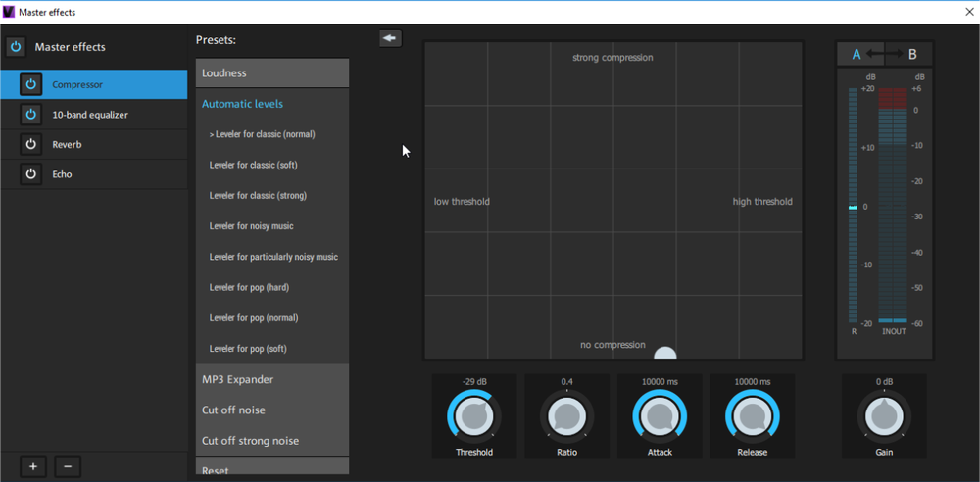Toggle the Master effects power button
This screenshot has height=482, width=980.
coord(15,47)
